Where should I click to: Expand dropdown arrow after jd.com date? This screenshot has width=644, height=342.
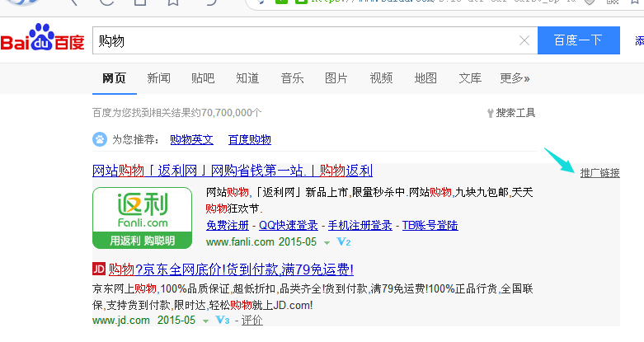pyautogui.click(x=205, y=321)
